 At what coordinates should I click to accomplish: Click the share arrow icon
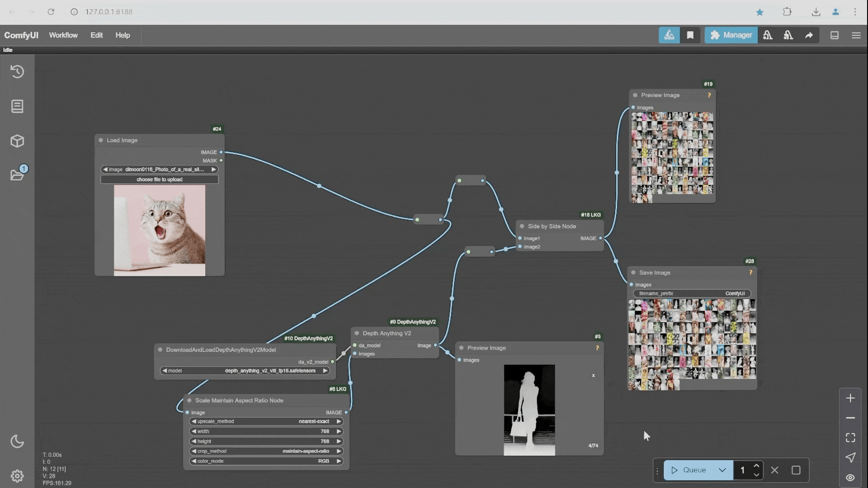(809, 35)
